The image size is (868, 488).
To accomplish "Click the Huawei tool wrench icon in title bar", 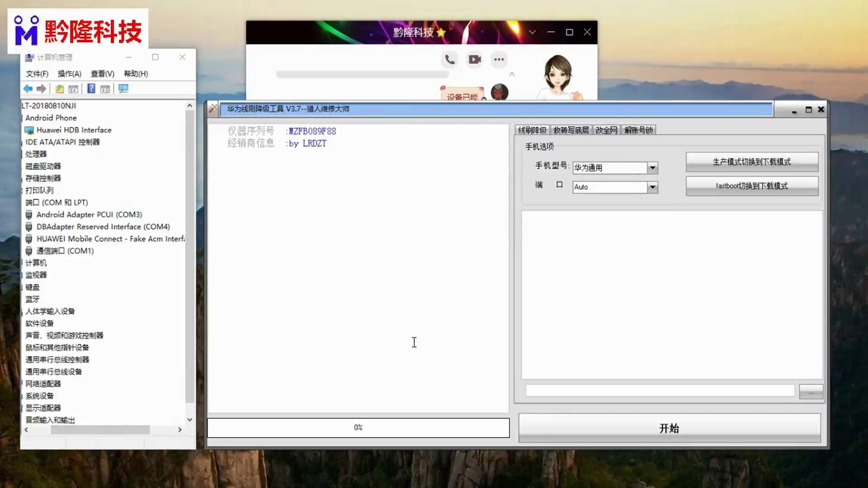I will pyautogui.click(x=213, y=108).
